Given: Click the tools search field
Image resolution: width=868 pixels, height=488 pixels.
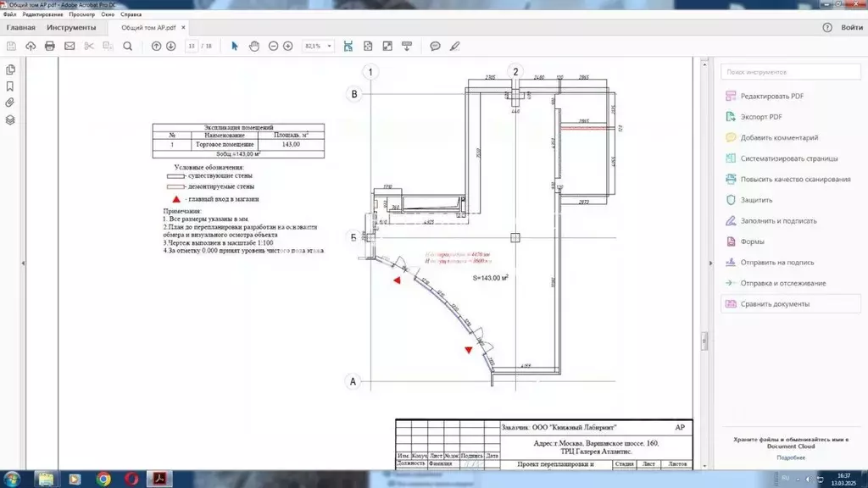Looking at the screenshot, I should (791, 72).
